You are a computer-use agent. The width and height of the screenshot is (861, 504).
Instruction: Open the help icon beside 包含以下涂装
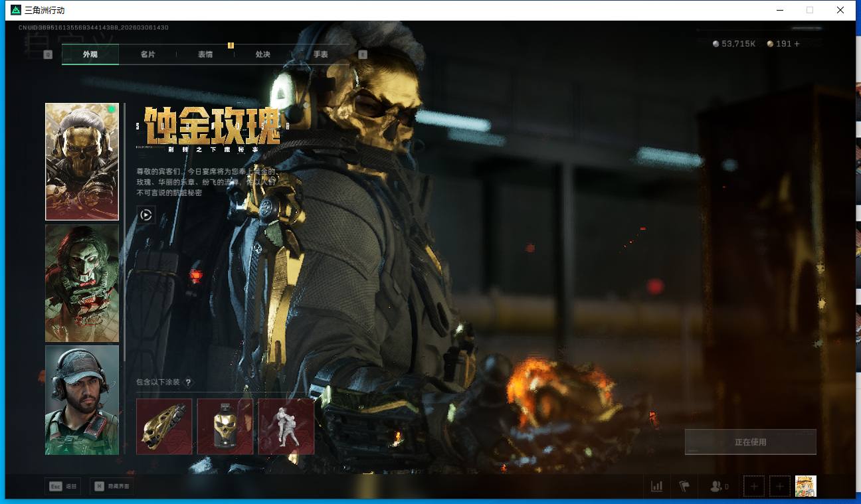189,382
